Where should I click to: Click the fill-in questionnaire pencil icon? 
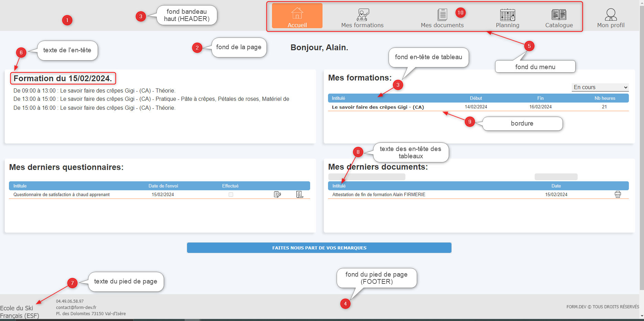pyautogui.click(x=277, y=194)
